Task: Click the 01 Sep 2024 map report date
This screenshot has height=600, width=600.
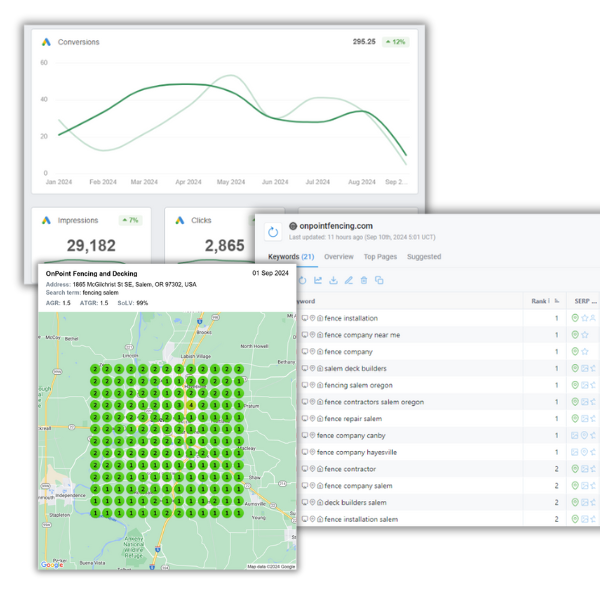Action: (270, 273)
